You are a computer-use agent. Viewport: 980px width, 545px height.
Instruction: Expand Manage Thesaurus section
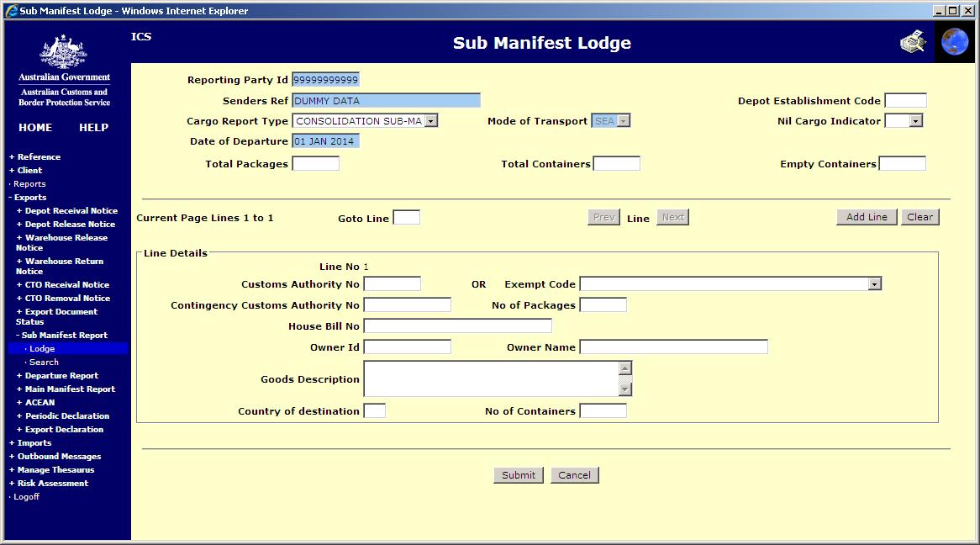click(52, 470)
